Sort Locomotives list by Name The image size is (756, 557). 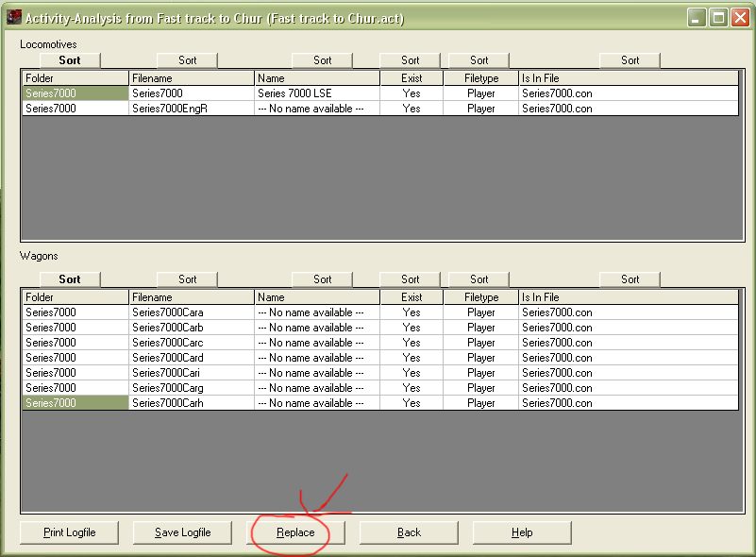click(x=323, y=60)
